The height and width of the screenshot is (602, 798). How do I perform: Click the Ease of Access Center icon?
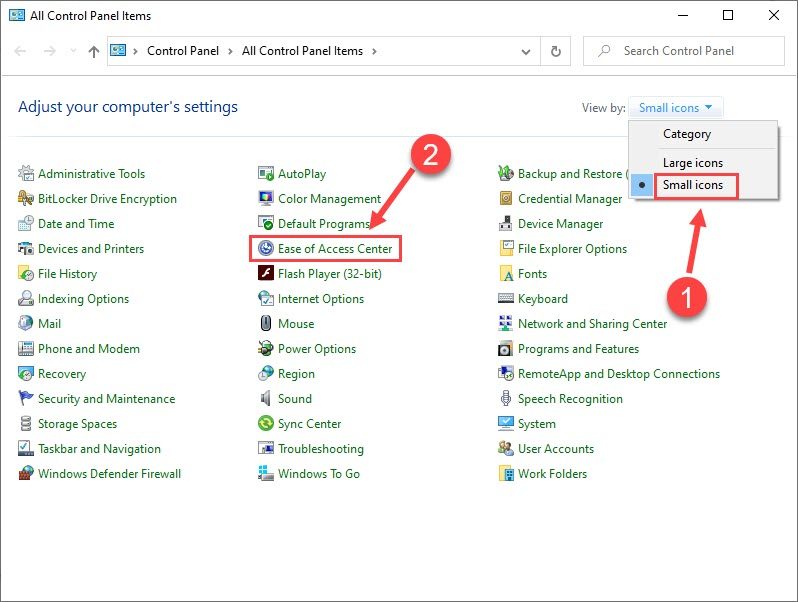[x=266, y=249]
